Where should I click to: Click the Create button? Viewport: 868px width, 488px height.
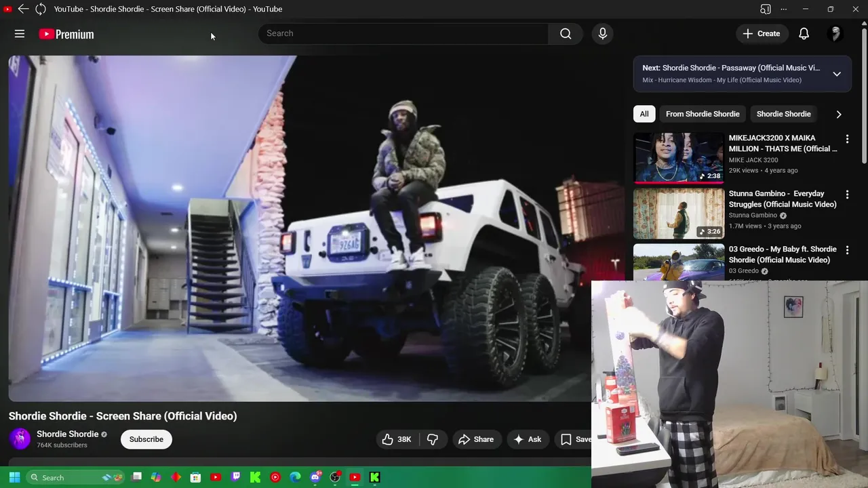coord(762,33)
